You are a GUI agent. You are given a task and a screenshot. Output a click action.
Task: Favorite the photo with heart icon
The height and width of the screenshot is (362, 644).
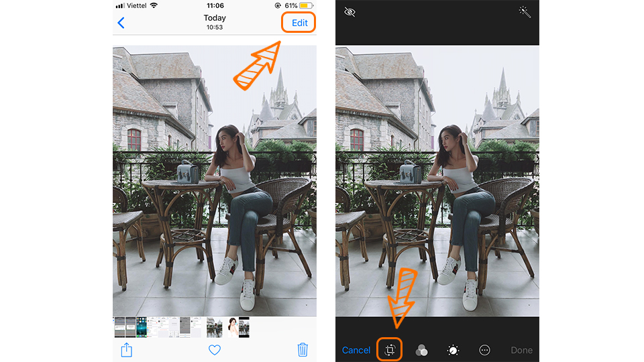click(215, 350)
